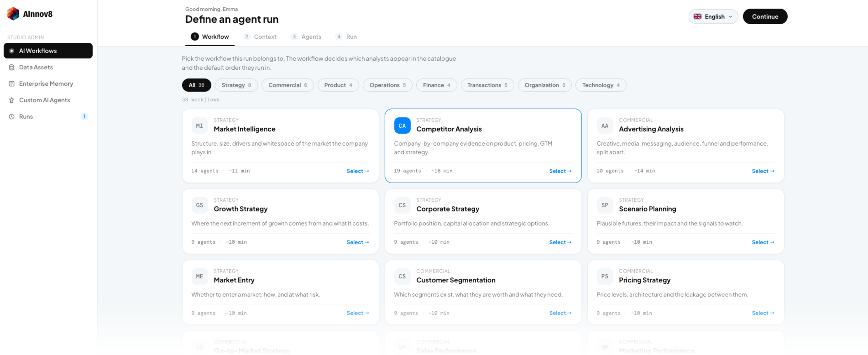Go to the Agents step tab
Screen dimensions: 868x355
click(306, 37)
